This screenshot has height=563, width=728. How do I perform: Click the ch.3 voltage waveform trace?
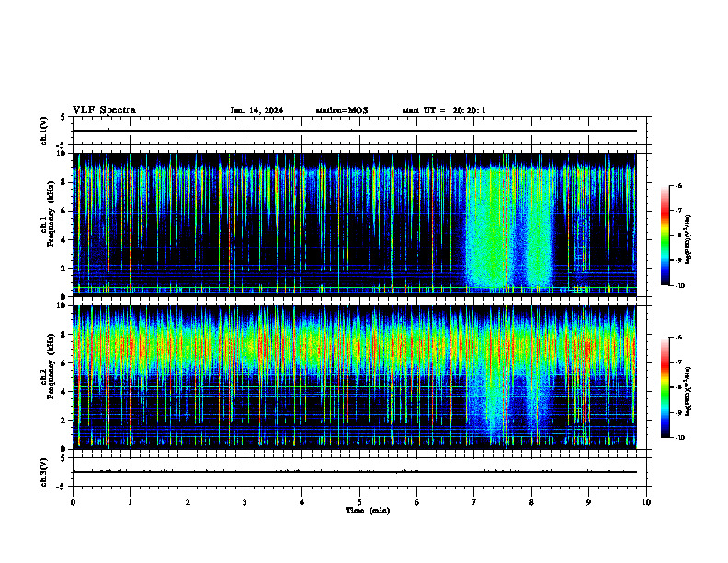354,472
